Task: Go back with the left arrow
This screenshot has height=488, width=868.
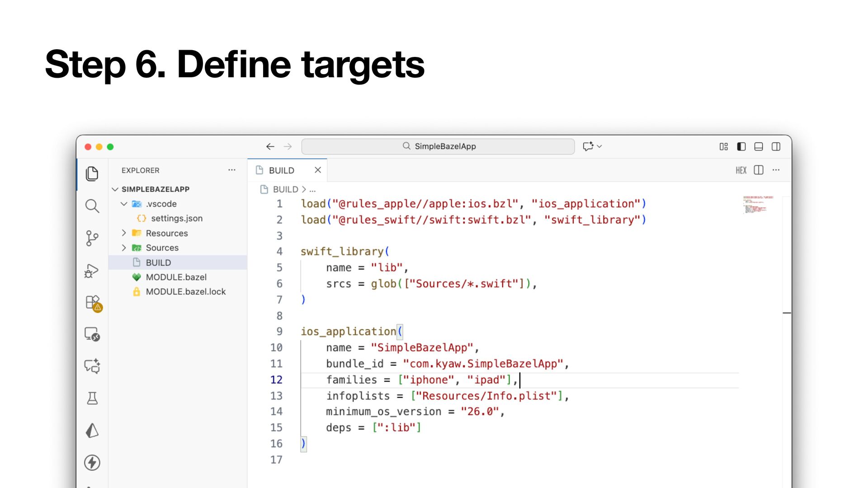Action: click(270, 146)
